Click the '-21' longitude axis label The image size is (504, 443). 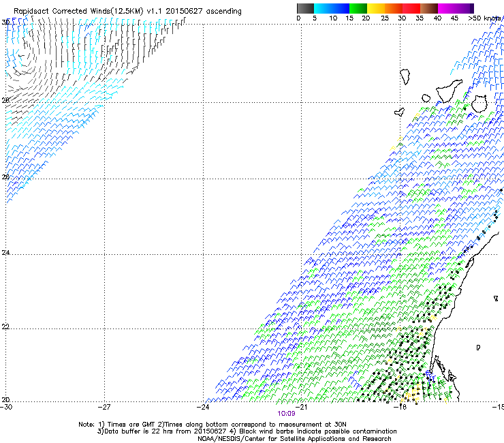tap(301, 407)
